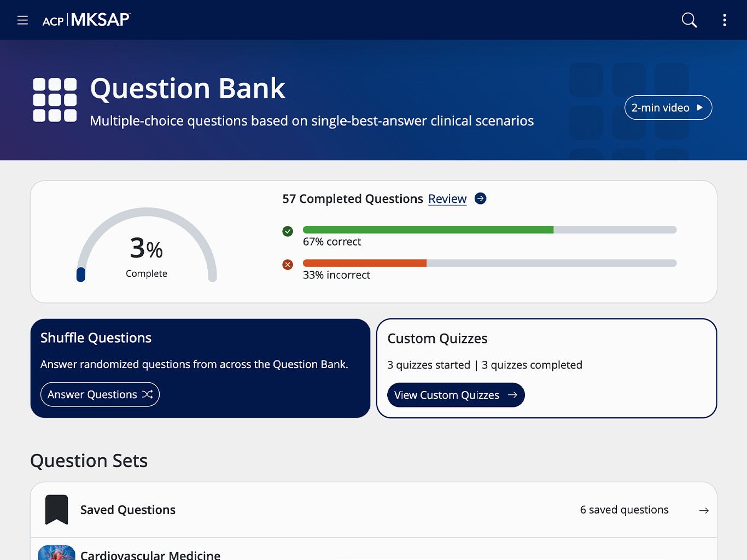Expand Saved Questions using the right arrow
Viewport: 747px width, 560px height.
[704, 510]
